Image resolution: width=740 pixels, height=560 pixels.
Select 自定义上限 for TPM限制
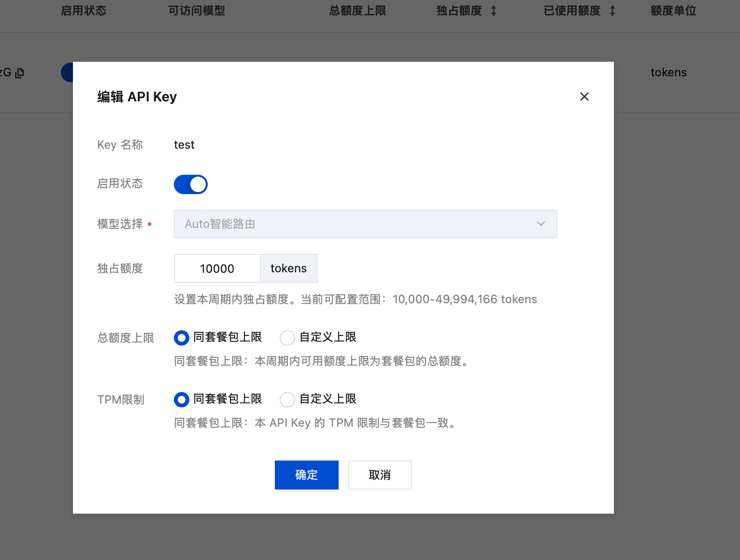287,399
